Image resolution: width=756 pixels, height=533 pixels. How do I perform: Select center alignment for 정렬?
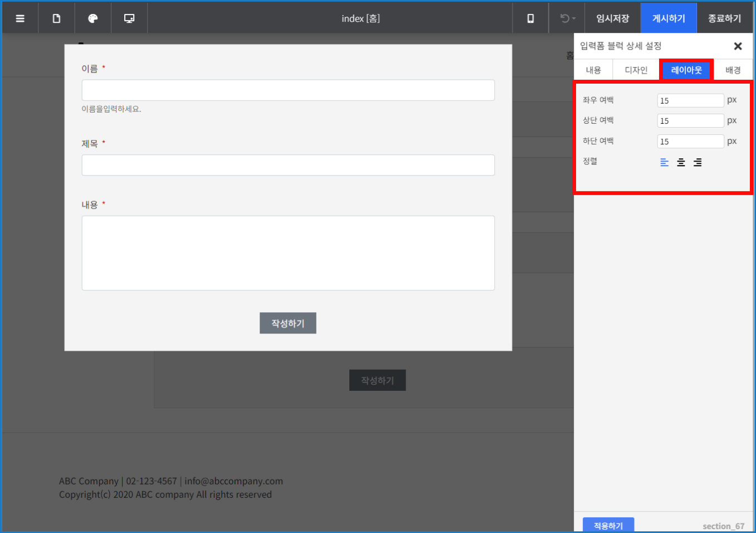click(x=680, y=162)
